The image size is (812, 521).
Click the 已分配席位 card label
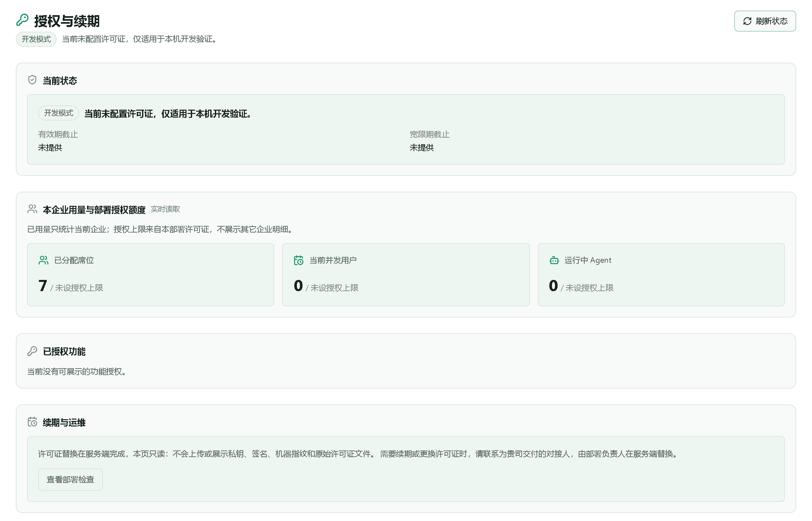[74, 260]
